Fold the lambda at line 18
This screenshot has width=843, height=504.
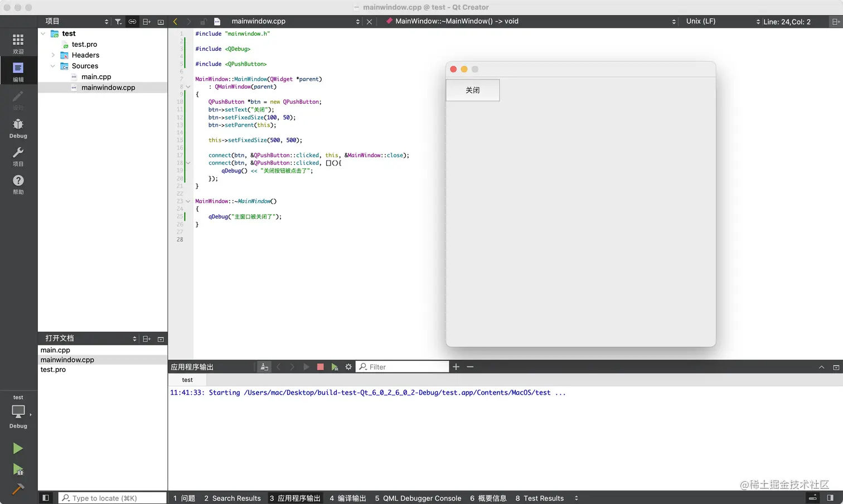pos(188,163)
